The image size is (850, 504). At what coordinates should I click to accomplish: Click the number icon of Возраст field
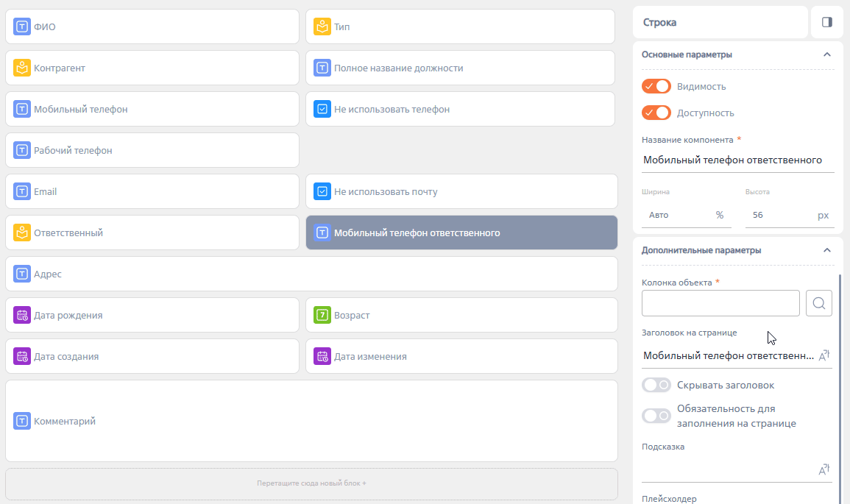click(x=322, y=315)
